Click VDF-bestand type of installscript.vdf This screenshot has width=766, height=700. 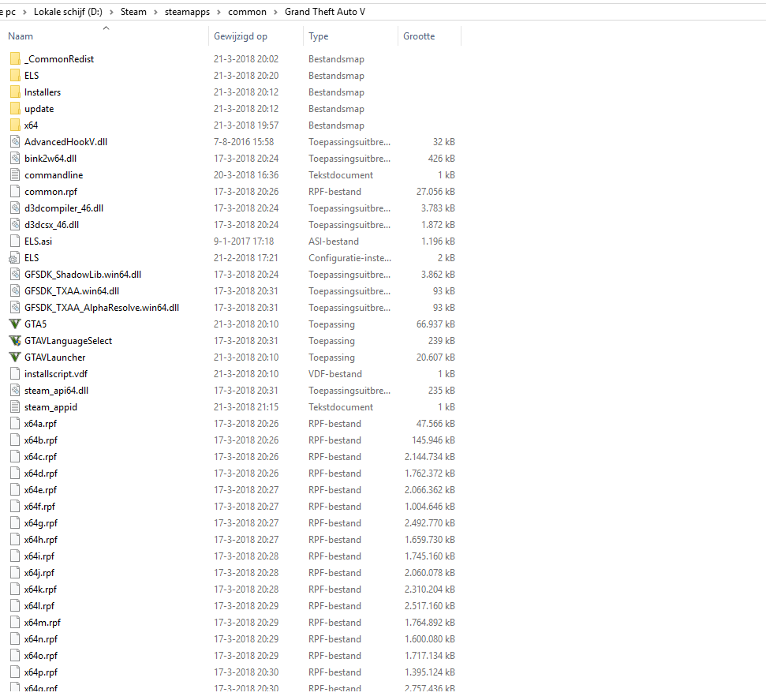click(x=335, y=374)
